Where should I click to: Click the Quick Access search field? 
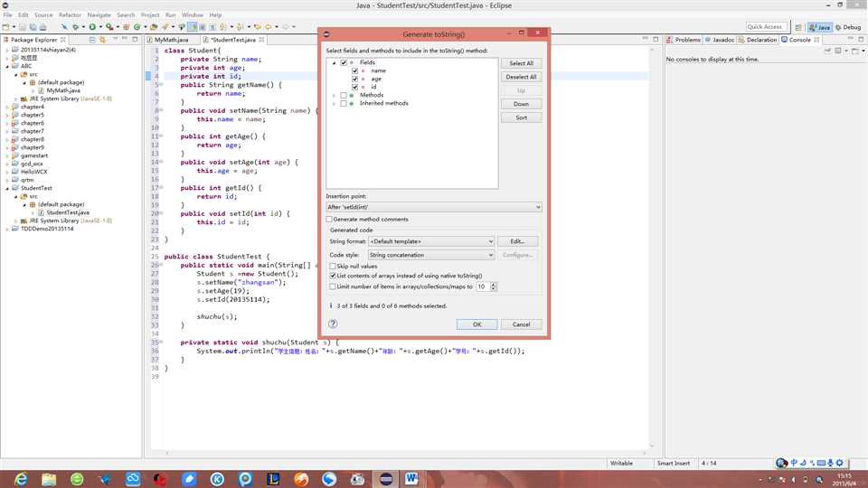coord(766,26)
